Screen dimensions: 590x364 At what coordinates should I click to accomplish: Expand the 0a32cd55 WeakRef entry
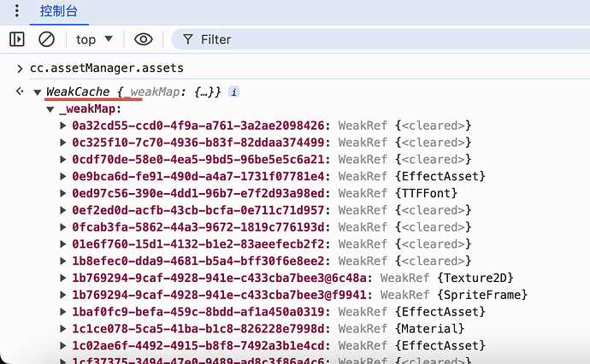click(x=65, y=126)
